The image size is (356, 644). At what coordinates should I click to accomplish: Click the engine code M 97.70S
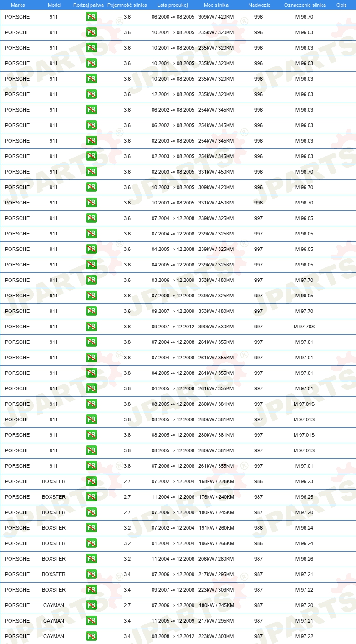(x=304, y=327)
